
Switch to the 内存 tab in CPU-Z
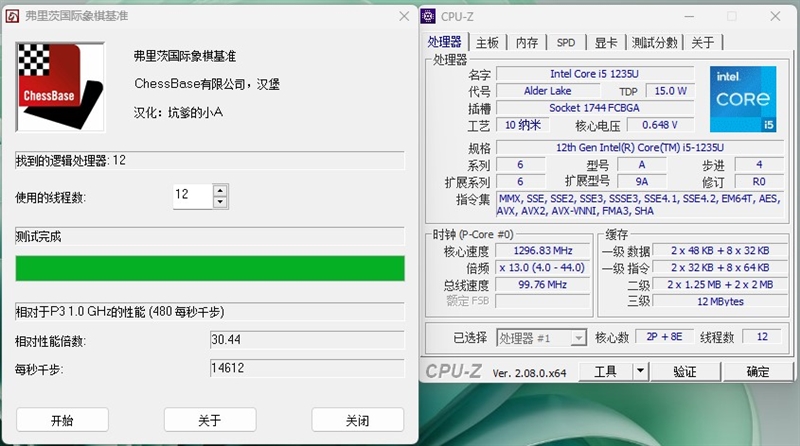tap(527, 43)
